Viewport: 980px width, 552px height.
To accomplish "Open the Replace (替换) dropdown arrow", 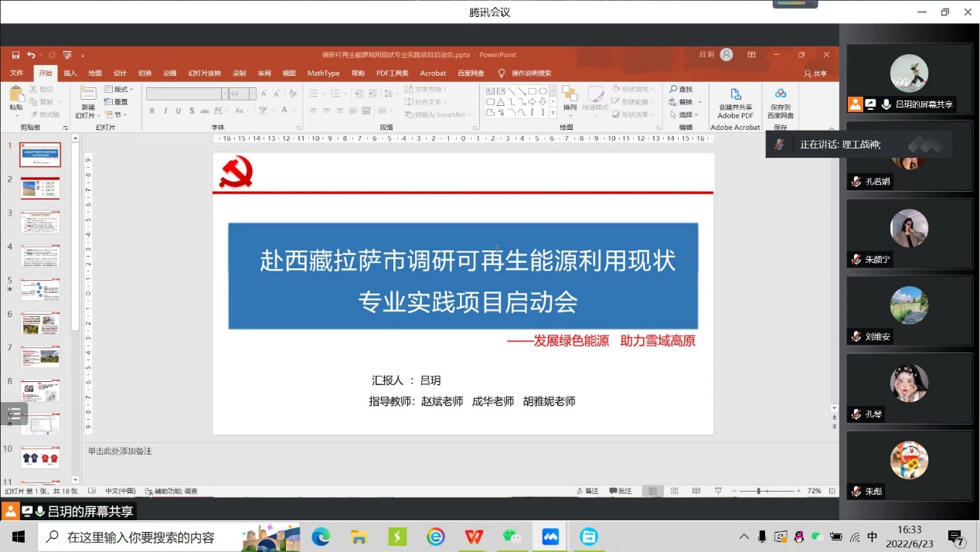I will (700, 102).
